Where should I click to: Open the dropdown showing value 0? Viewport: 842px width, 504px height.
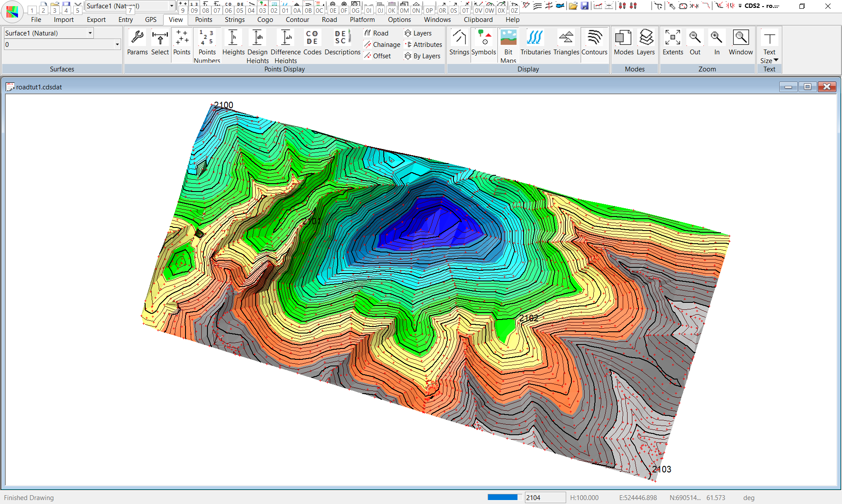(x=117, y=45)
